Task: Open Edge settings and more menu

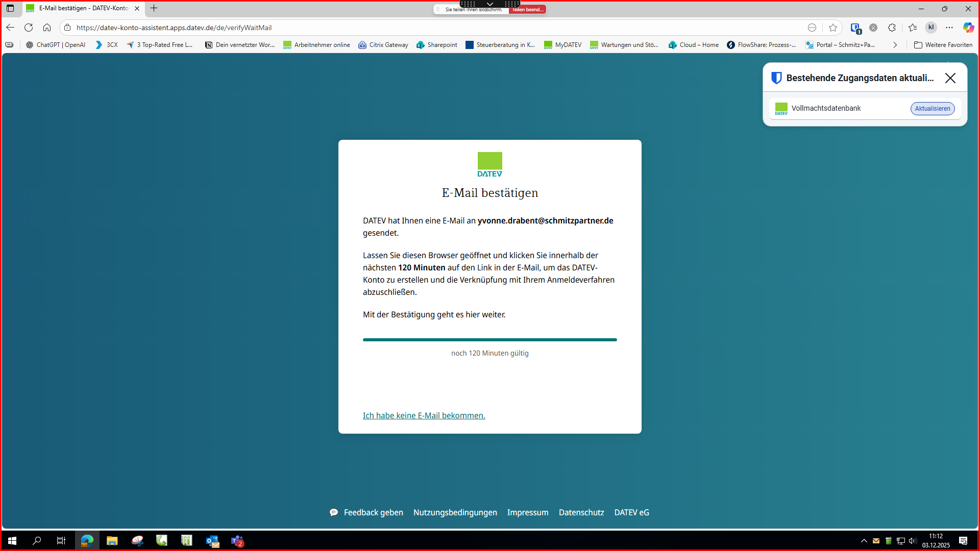Action: (949, 28)
